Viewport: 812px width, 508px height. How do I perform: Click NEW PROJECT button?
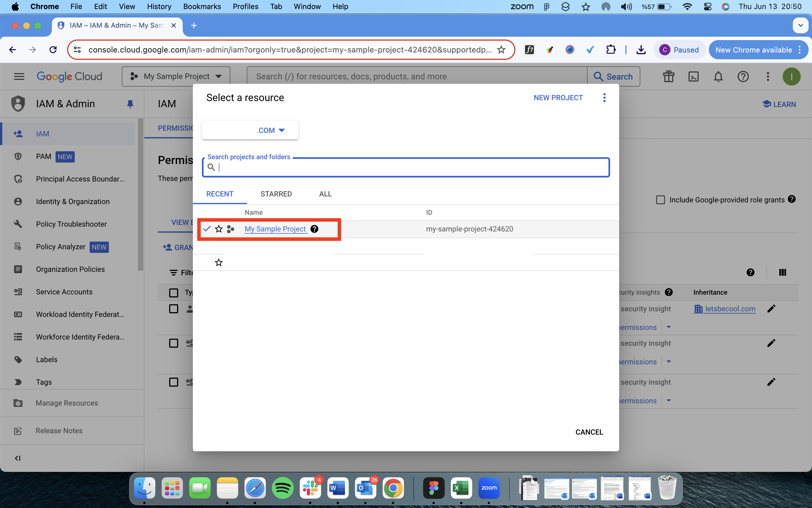[x=558, y=98]
